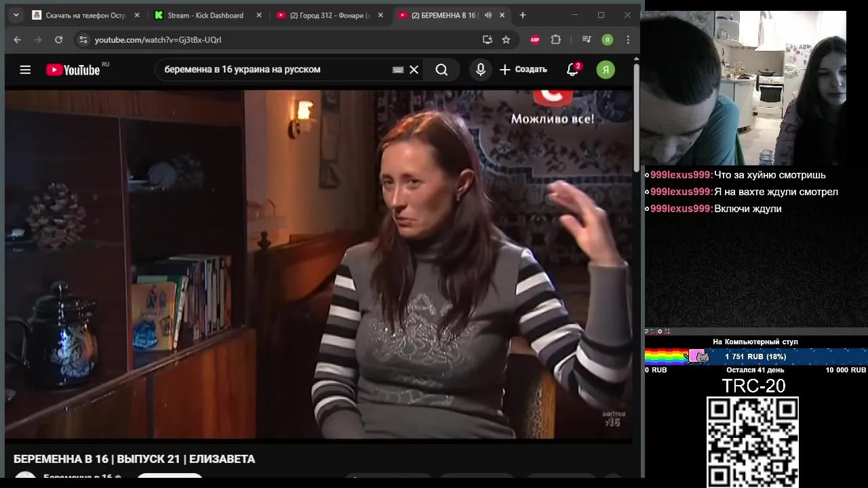This screenshot has height=488, width=868.
Task: Click the install app icon in address bar
Action: click(488, 40)
